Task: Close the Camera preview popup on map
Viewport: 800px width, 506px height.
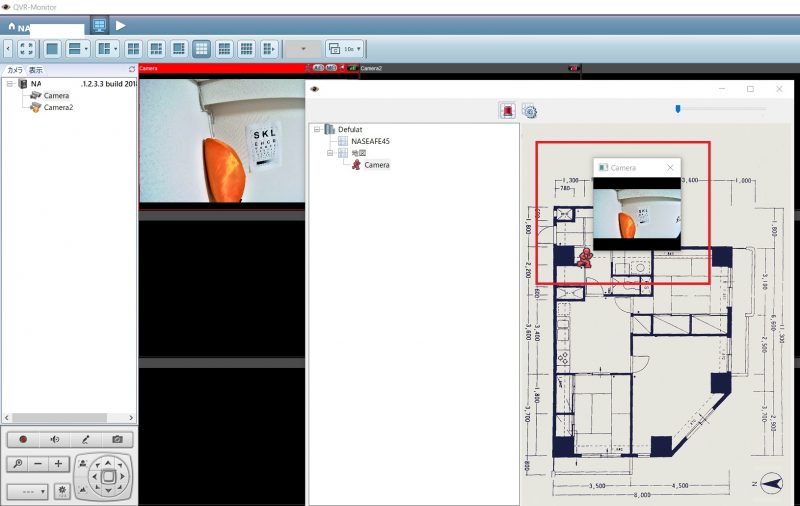Action: 670,167
